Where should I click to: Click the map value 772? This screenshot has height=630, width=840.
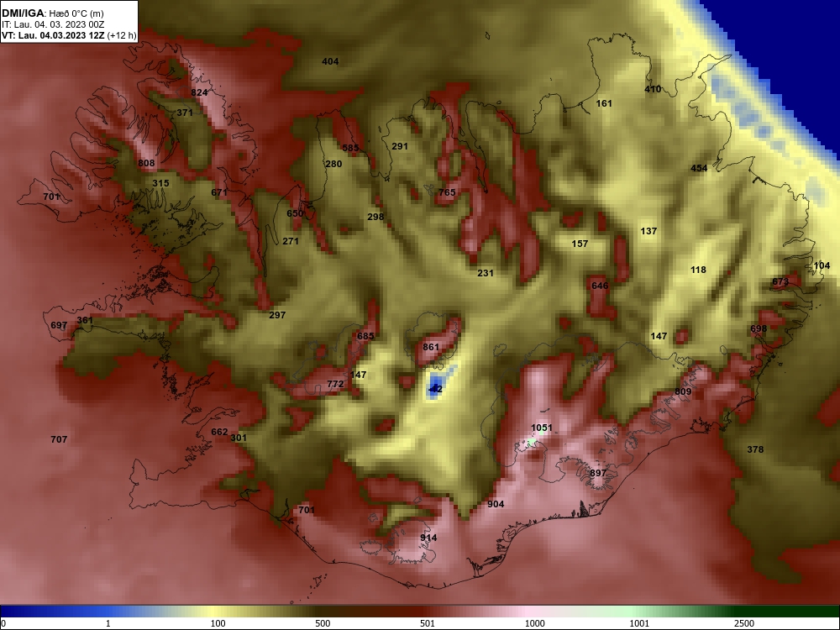click(335, 384)
